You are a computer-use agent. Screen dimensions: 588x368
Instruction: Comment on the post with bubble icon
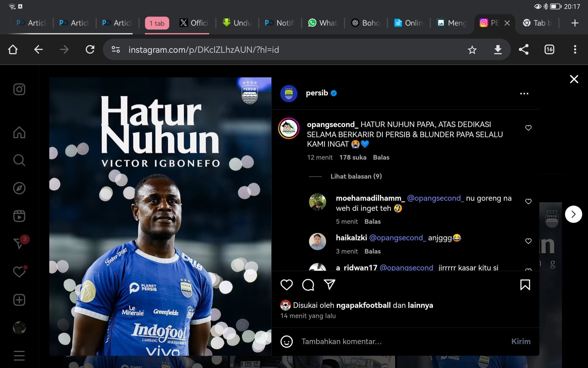pyautogui.click(x=308, y=285)
